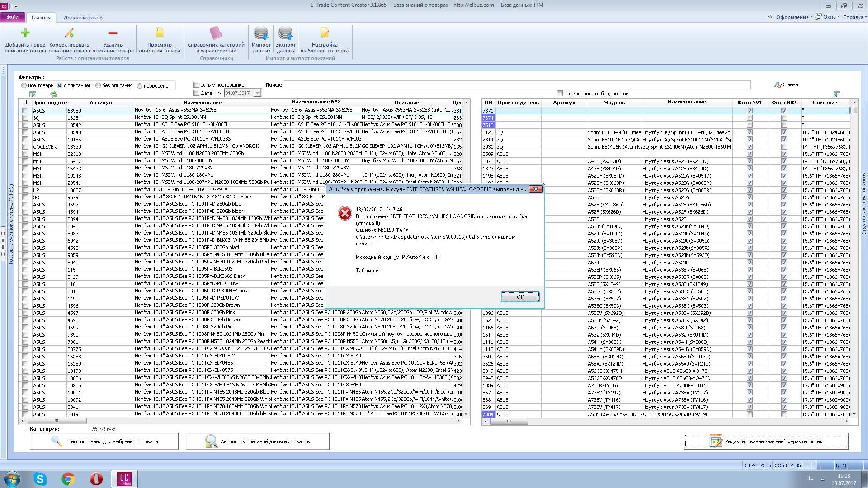Viewport: 868px width, 488px height.
Task: Click OK in the error dialog
Action: pos(520,297)
